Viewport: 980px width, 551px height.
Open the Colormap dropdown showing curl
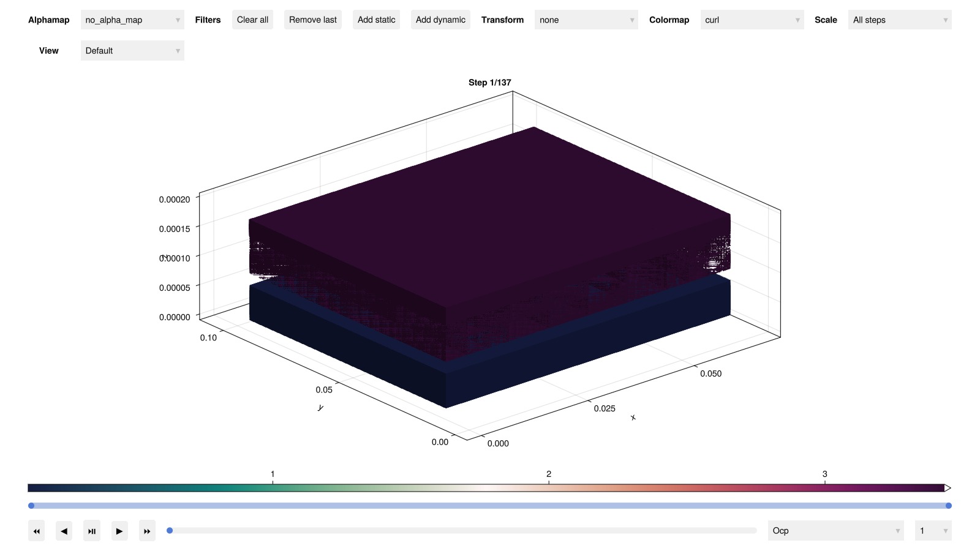point(752,20)
